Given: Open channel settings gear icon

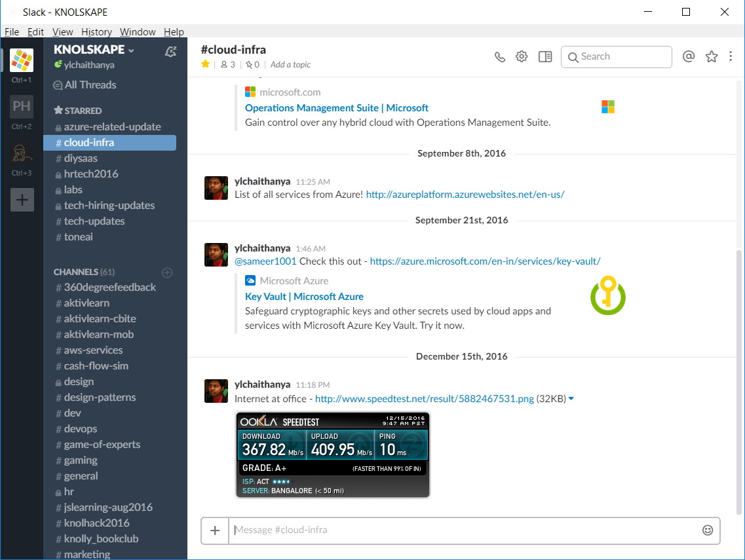Looking at the screenshot, I should [522, 56].
